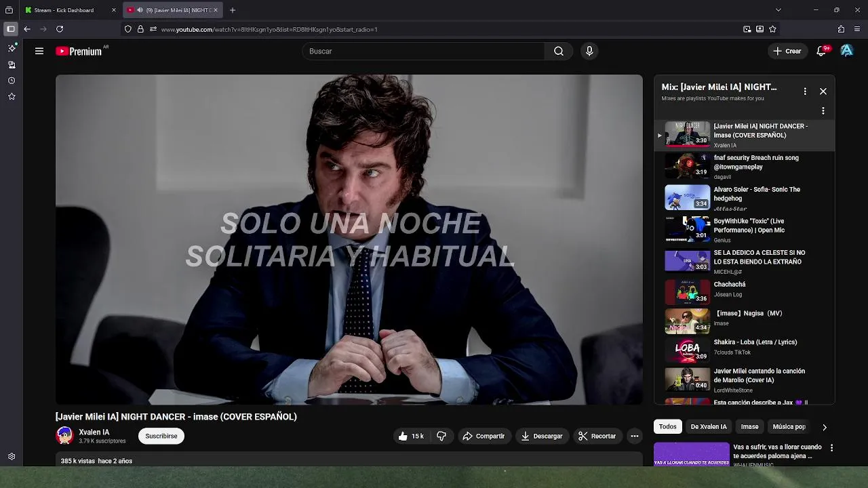
Task: Open picture-in-picture from address bar
Action: coord(747,29)
